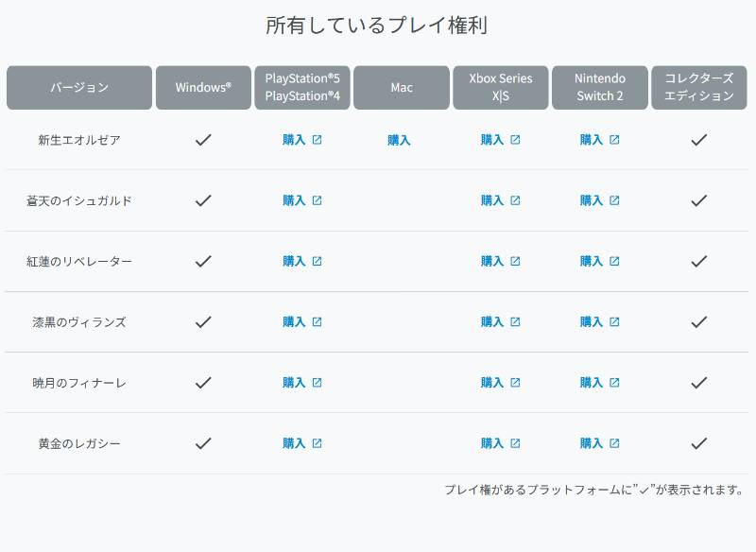Click Xbox external-link icon in 暁月のフィナーレ row
This screenshot has width=756, height=552.
[515, 383]
